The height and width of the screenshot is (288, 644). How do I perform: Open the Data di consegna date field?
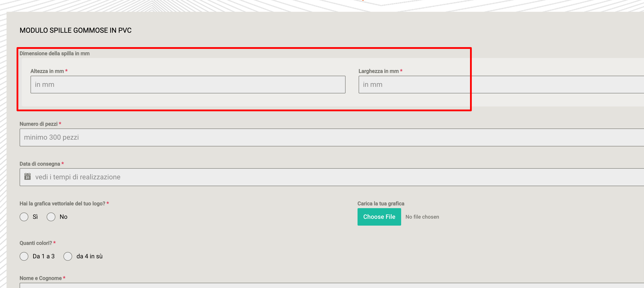pyautogui.click(x=332, y=177)
